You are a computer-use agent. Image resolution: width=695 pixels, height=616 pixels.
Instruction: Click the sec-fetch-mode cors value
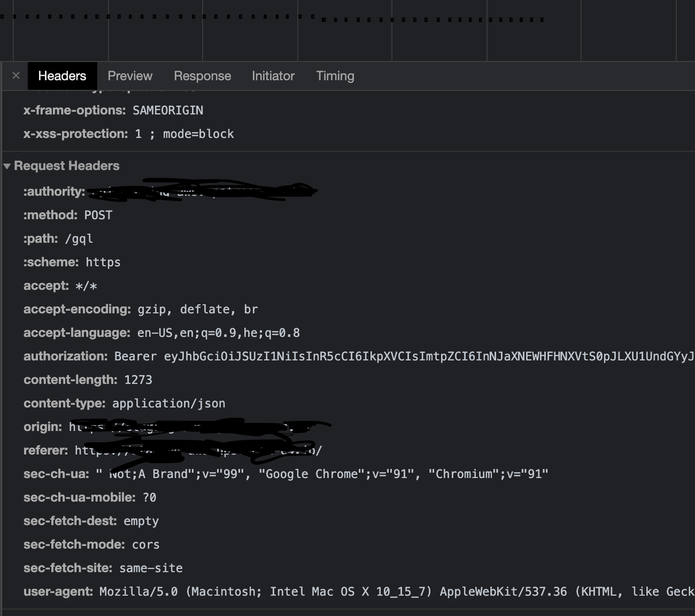click(x=146, y=545)
